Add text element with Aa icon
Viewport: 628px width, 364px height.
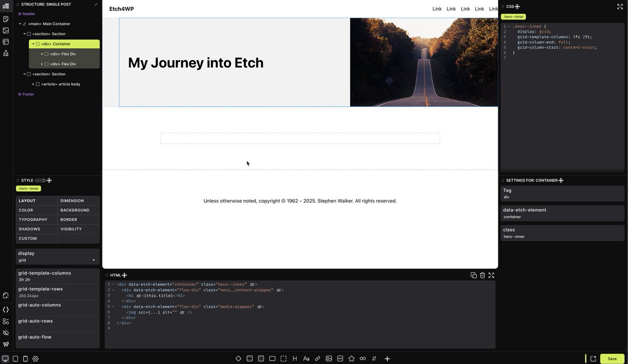(306, 359)
